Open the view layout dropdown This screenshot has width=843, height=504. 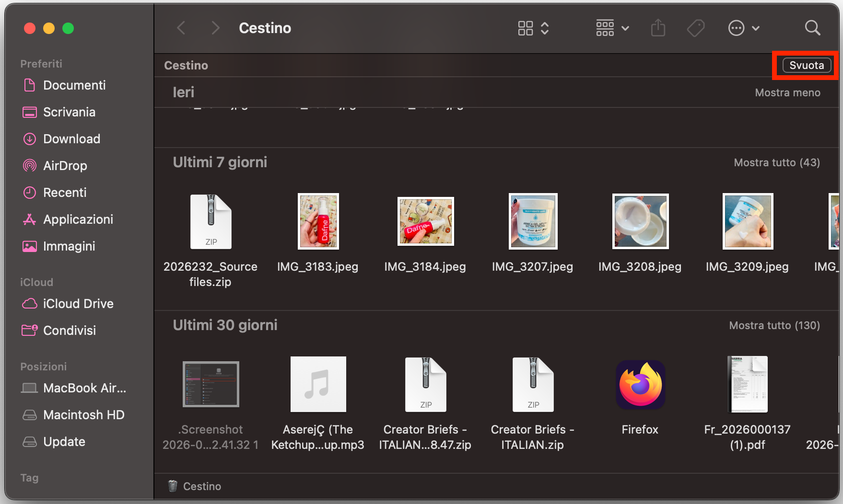click(533, 28)
